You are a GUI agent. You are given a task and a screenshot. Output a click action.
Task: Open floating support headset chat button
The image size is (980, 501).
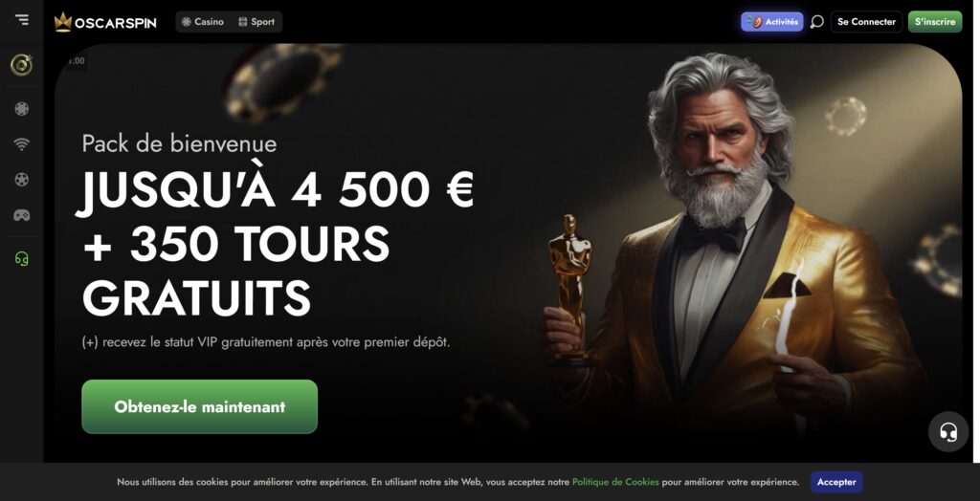948,431
